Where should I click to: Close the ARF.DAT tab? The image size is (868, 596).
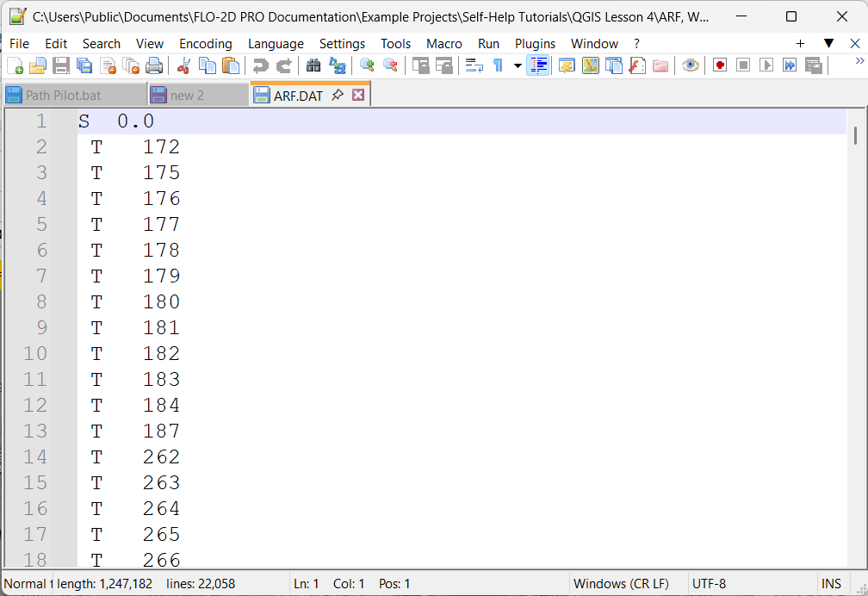click(x=358, y=96)
